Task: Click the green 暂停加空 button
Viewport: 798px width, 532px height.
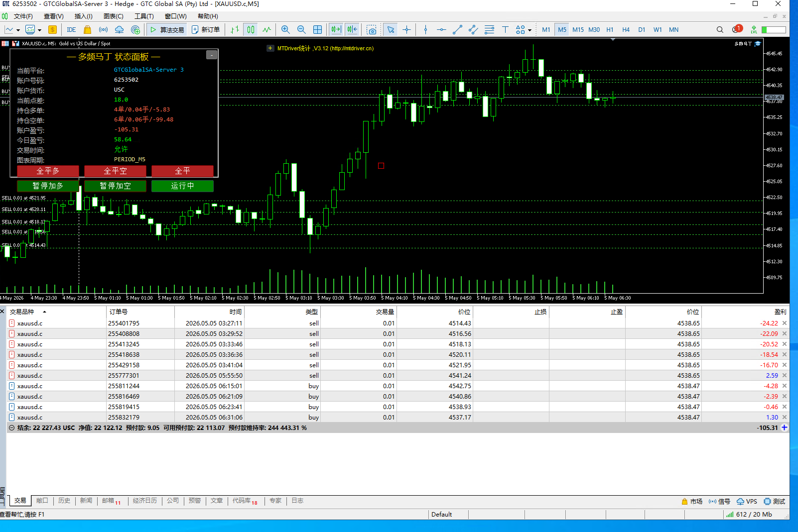Action: (115, 186)
